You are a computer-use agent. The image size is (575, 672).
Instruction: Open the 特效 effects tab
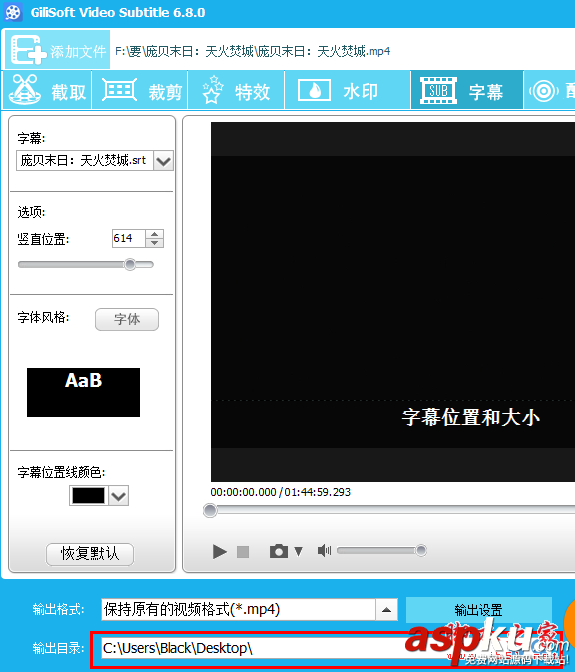(237, 90)
